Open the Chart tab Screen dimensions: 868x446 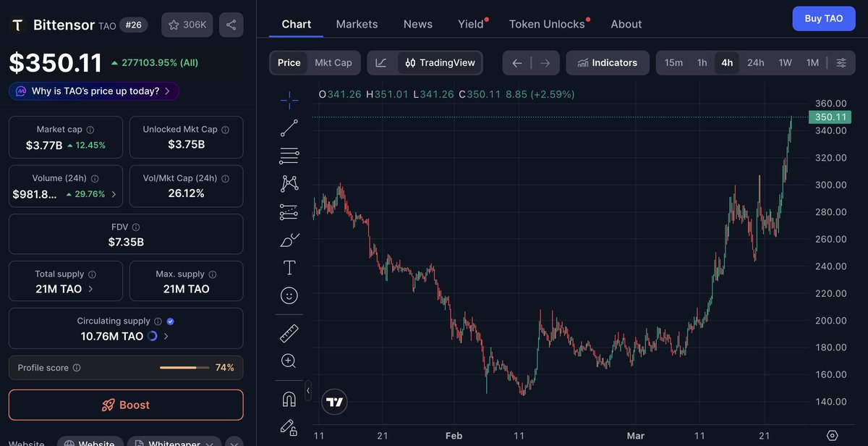(x=297, y=24)
